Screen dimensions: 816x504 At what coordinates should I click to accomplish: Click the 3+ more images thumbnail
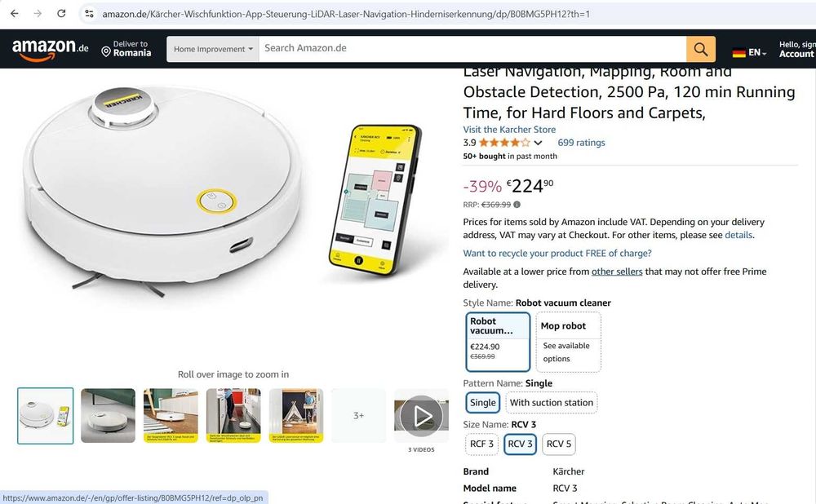tap(358, 416)
